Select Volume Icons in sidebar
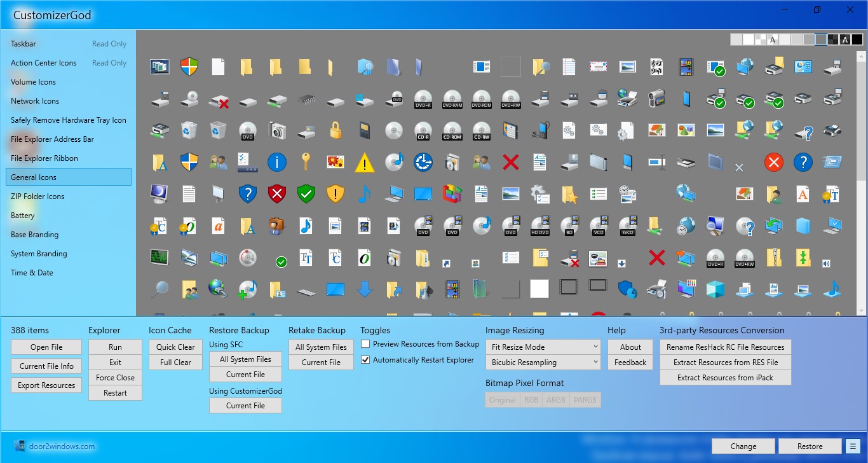The width and height of the screenshot is (868, 463). click(69, 82)
